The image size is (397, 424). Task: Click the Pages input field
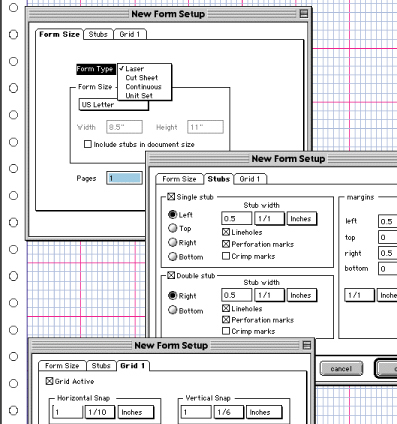(124, 178)
